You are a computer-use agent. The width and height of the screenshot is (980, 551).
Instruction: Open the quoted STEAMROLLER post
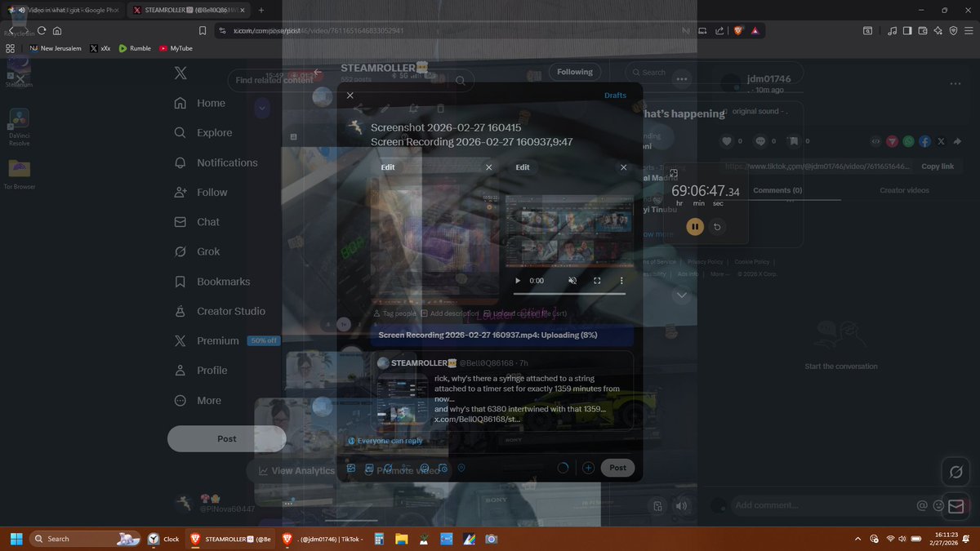pyautogui.click(x=502, y=390)
